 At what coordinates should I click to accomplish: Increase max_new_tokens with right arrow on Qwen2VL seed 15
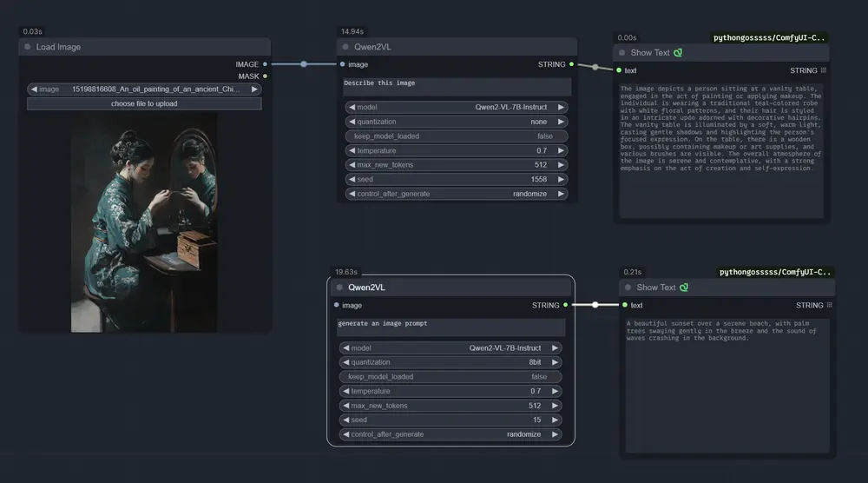(x=555, y=406)
